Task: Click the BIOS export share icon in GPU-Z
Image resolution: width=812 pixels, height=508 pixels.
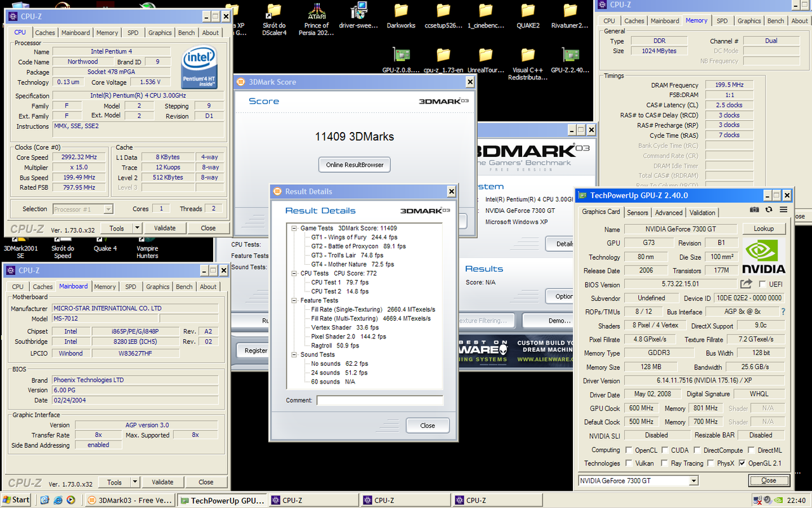Action: (x=746, y=284)
